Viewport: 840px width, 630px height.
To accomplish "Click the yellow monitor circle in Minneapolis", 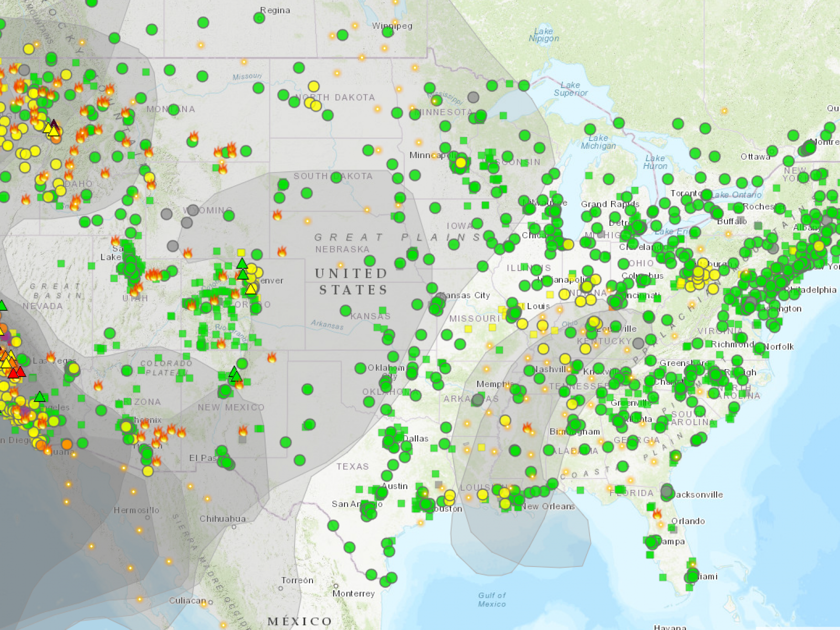I will click(460, 163).
